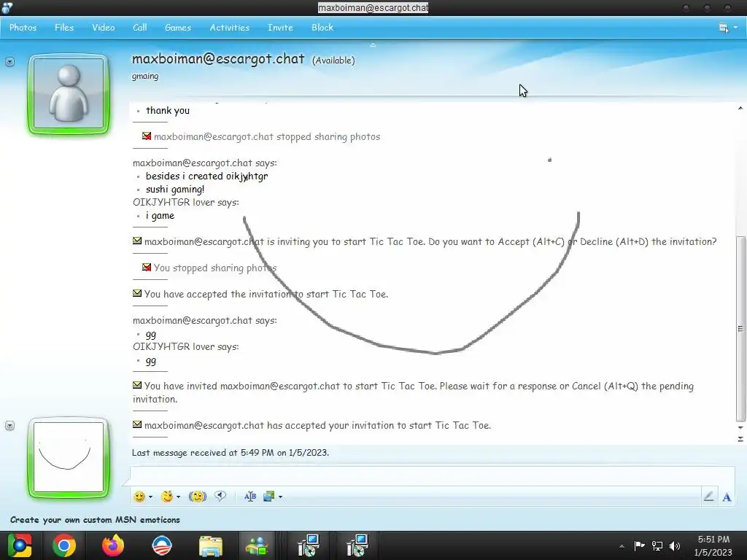
Task: Hide the header area with the small up arrow
Action: coord(373,44)
